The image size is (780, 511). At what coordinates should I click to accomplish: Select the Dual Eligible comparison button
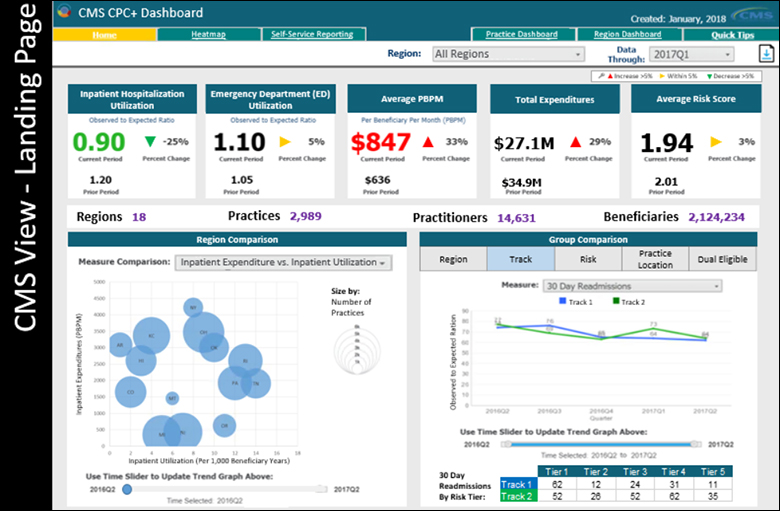(x=722, y=259)
